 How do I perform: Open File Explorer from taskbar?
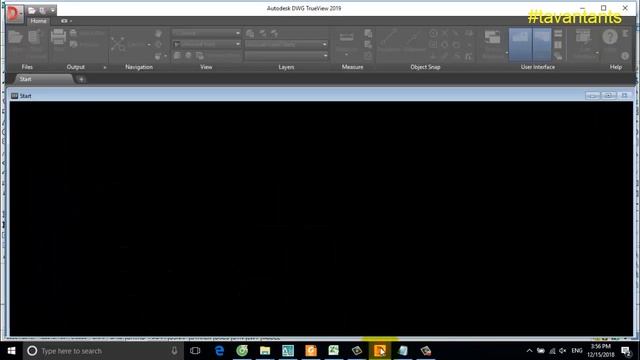pos(265,351)
